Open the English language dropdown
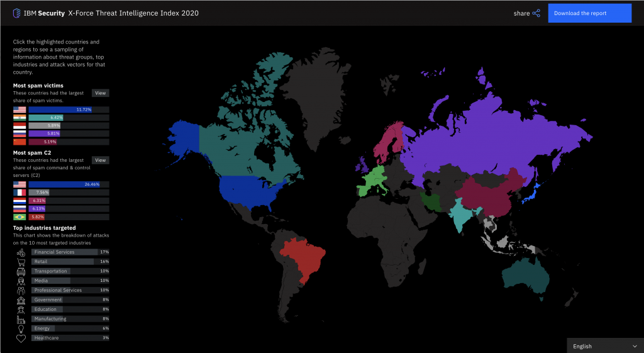This screenshot has width=644, height=353. 605,346
